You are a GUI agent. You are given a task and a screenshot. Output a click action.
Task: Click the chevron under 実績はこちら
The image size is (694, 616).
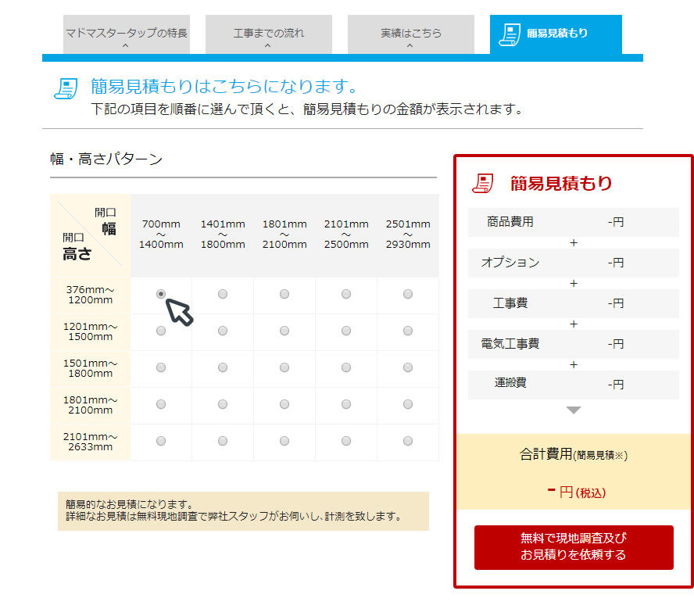(410, 46)
